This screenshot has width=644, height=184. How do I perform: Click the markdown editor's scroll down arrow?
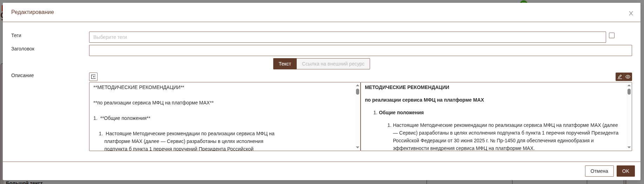[x=357, y=148]
